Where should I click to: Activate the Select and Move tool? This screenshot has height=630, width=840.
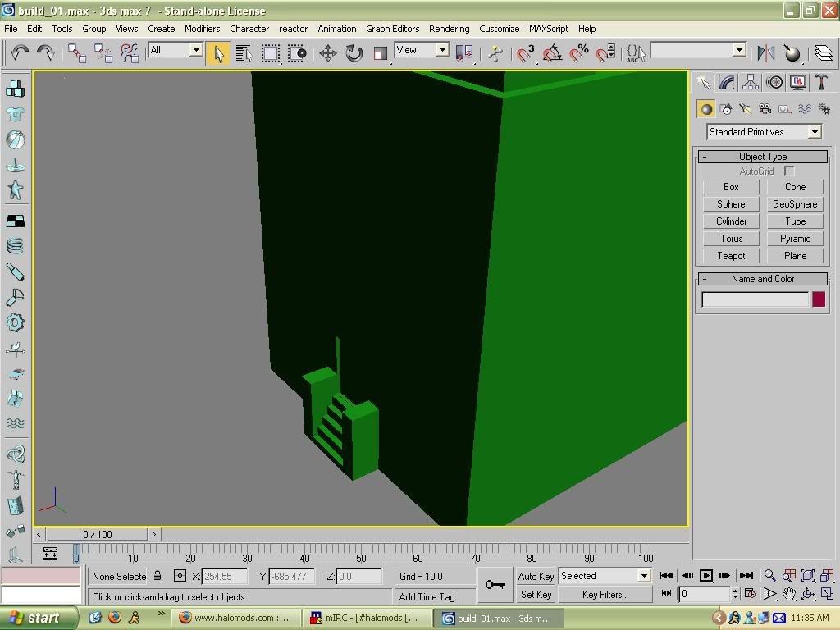pyautogui.click(x=327, y=53)
